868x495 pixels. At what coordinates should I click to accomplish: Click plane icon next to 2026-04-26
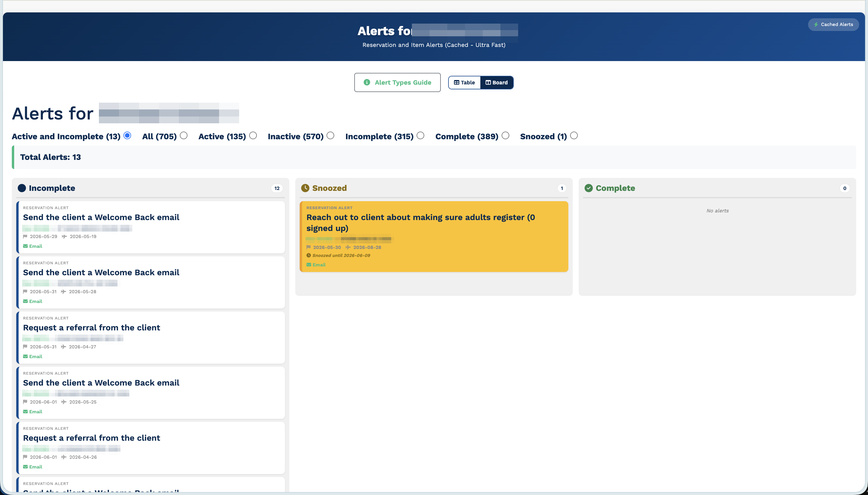tap(64, 457)
